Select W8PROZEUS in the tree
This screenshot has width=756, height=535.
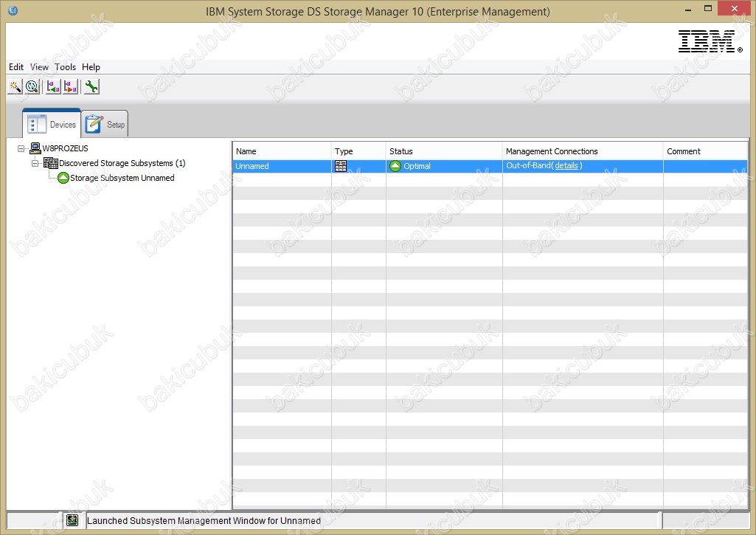[66, 148]
